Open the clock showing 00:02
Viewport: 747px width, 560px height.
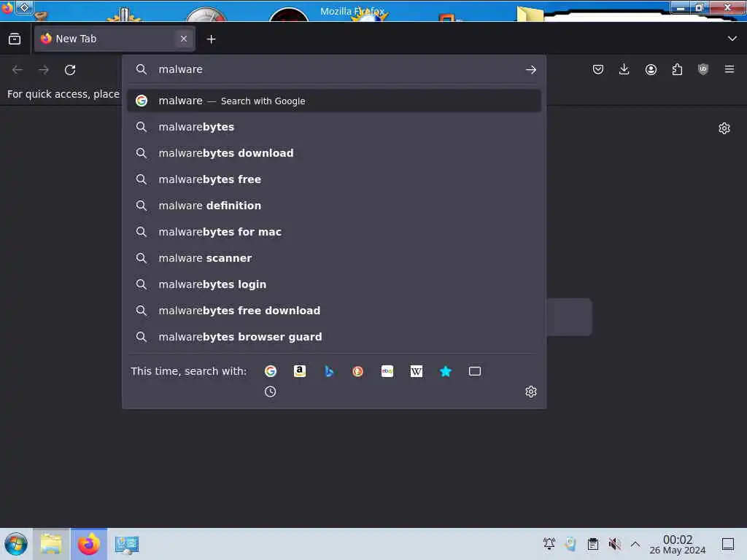pos(678,544)
